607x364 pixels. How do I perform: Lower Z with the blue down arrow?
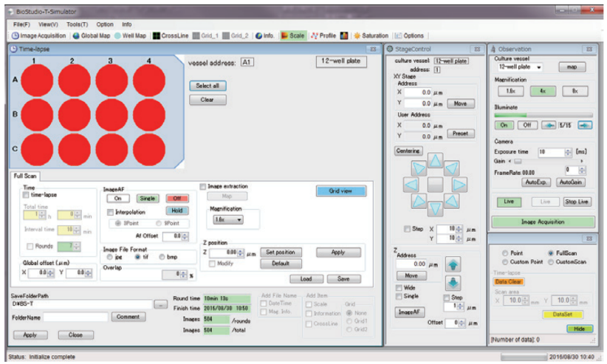(x=453, y=283)
